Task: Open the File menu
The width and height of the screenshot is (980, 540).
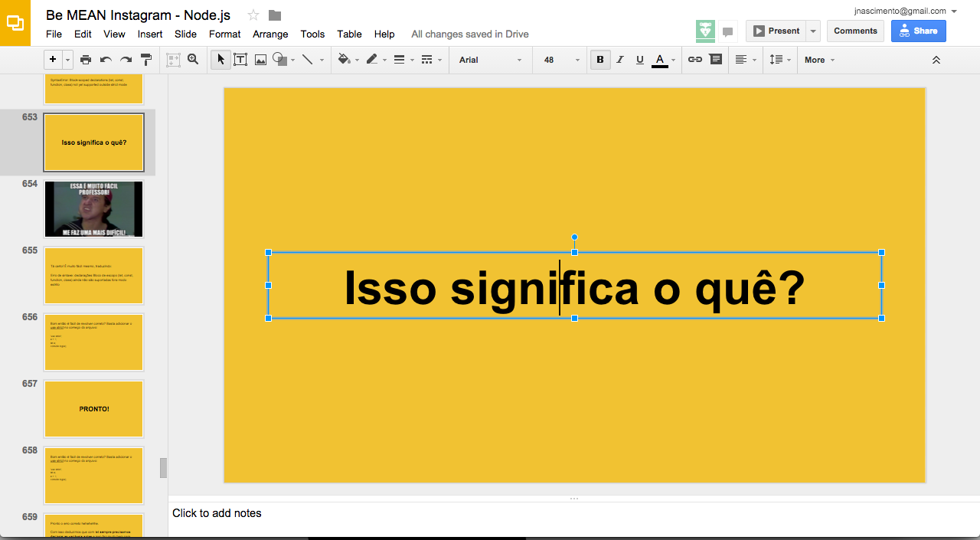Action: tap(54, 34)
